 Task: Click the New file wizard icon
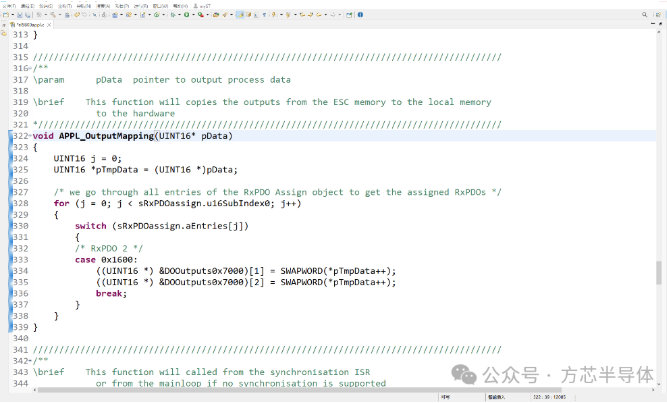pos(5,14)
